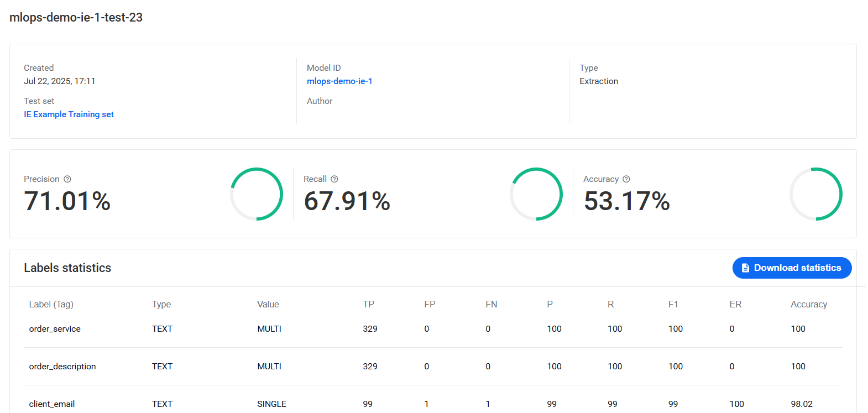The height and width of the screenshot is (413, 868).
Task: Open the IE Example Training set link
Action: click(x=69, y=114)
